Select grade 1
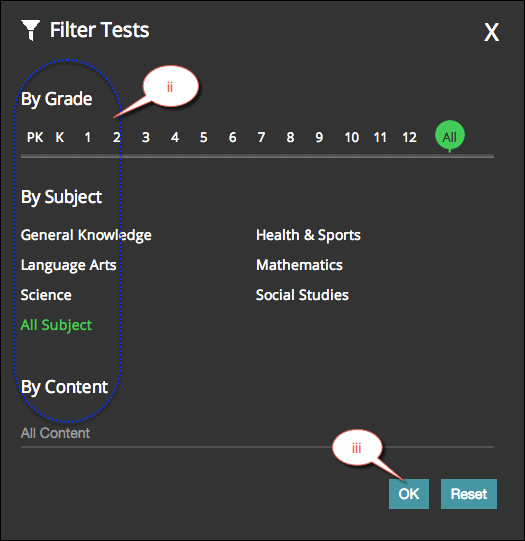The image size is (525, 541). (x=88, y=137)
